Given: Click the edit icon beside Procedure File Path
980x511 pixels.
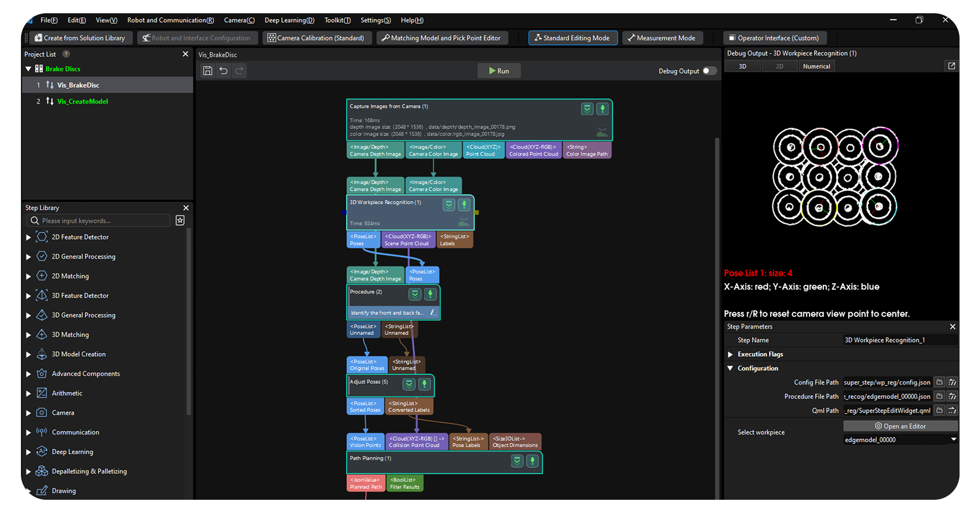Looking at the screenshot, I should 952,396.
